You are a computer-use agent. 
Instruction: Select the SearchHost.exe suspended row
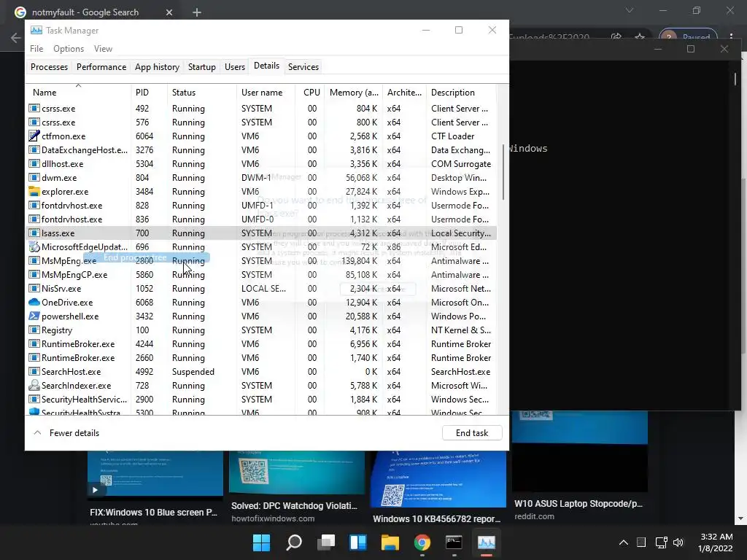tap(261, 371)
